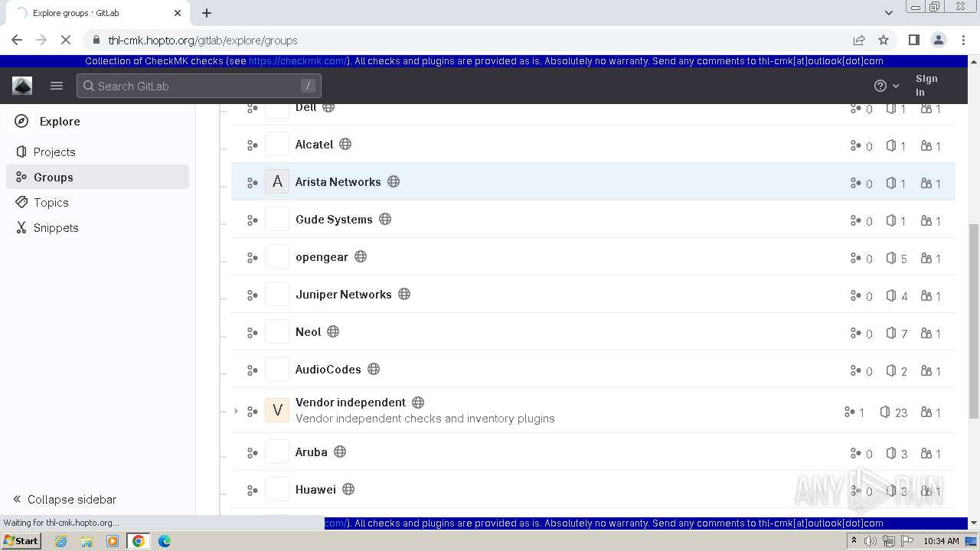Open the Vendor independent group
The width and height of the screenshot is (980, 551).
click(351, 402)
